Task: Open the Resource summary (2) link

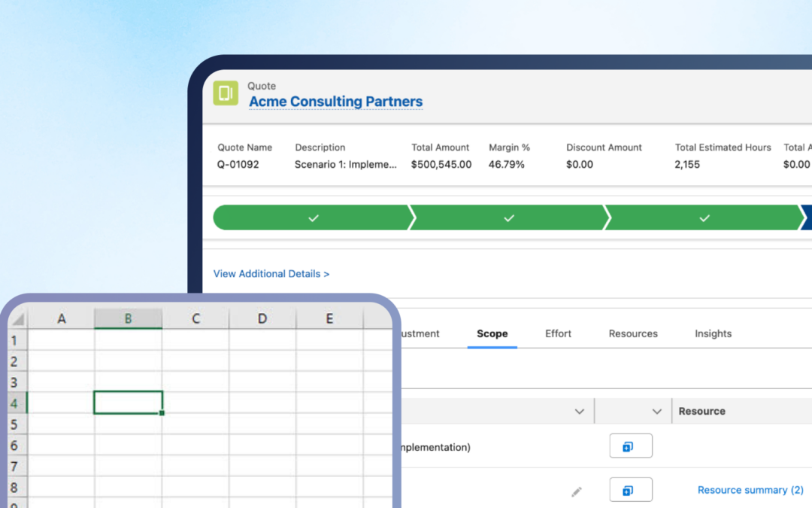Action: (x=750, y=489)
